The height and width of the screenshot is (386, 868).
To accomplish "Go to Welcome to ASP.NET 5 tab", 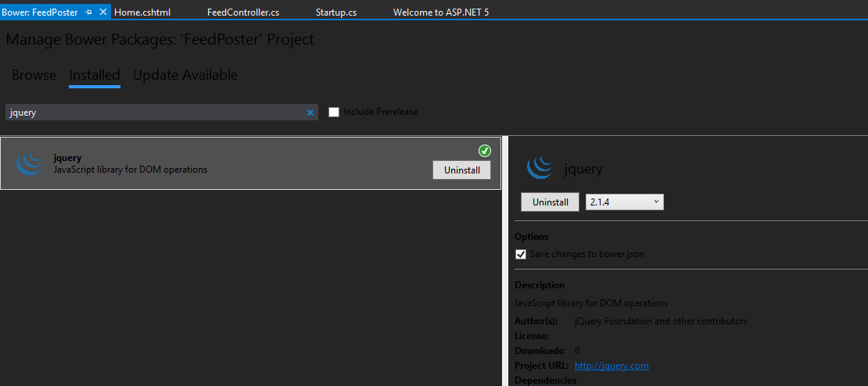I will pyautogui.click(x=441, y=13).
